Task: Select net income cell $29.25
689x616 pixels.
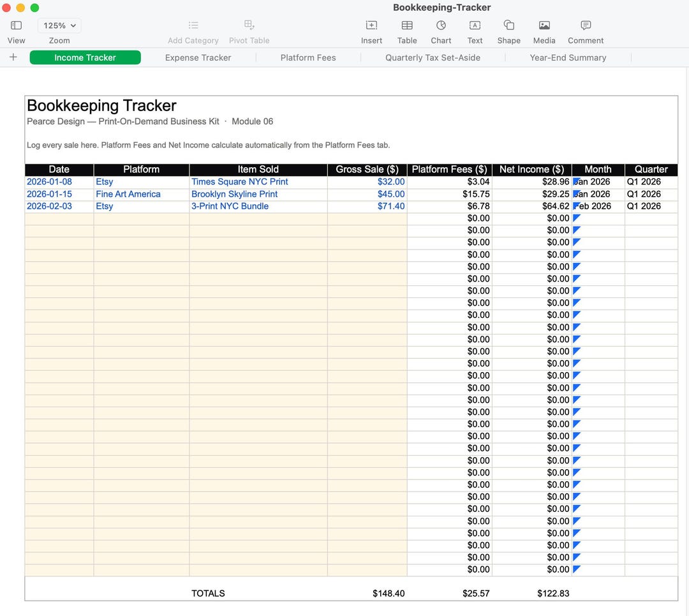Action: coord(531,194)
